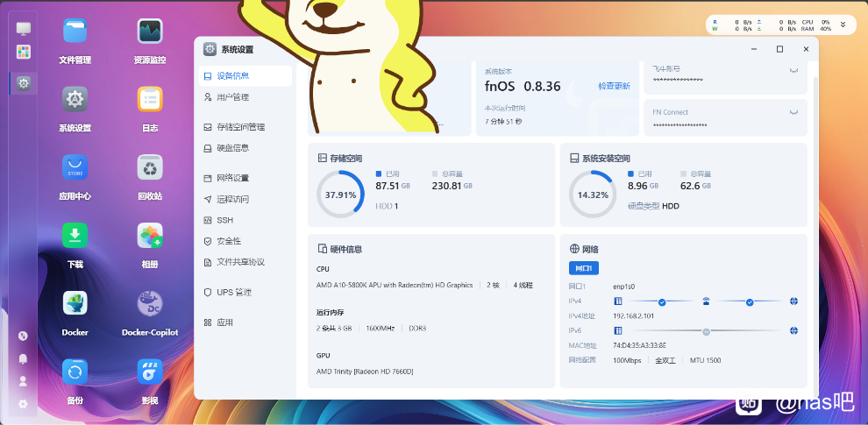Click the IPv4 address 192.168.2.101
This screenshot has width=868, height=425.
633,316
